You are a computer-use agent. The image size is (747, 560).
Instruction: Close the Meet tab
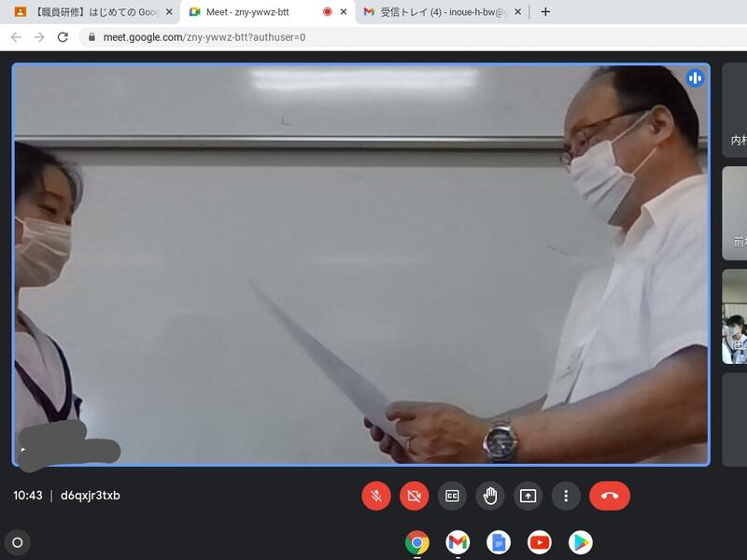[344, 12]
